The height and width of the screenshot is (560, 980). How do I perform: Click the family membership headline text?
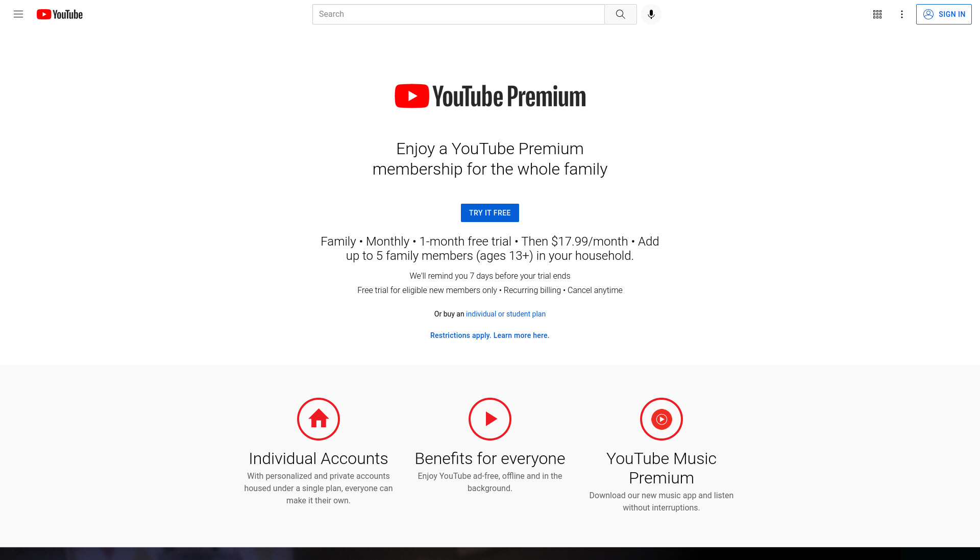[x=490, y=159]
